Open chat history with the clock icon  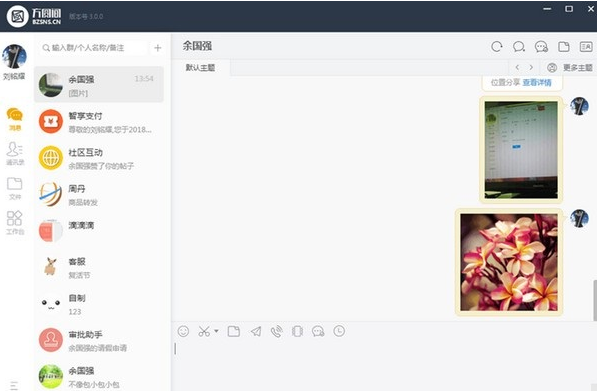pos(339,331)
